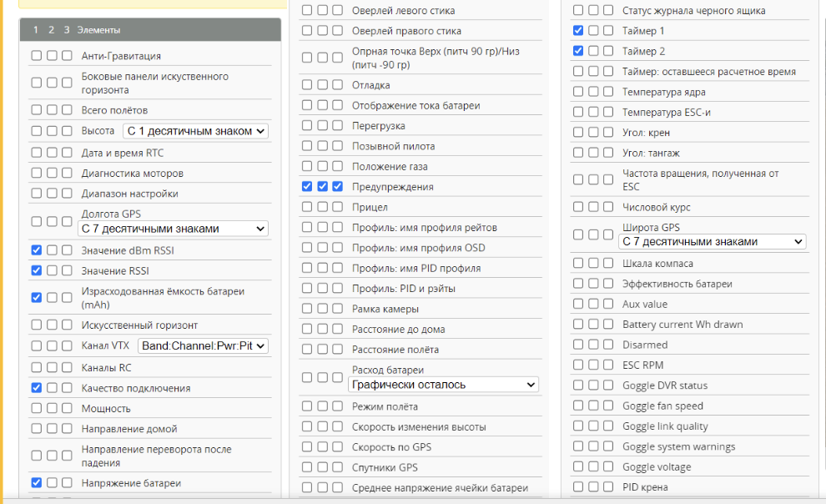Enable first checkbox for Прицел
This screenshot has width=826, height=504.
tap(307, 207)
